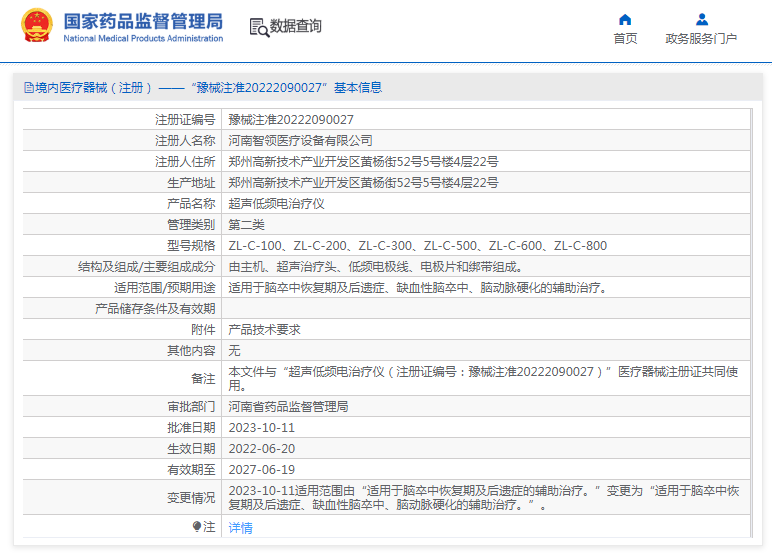Click the 数据查询 search document icon
Screen dimensions: 772x554
click(259, 28)
